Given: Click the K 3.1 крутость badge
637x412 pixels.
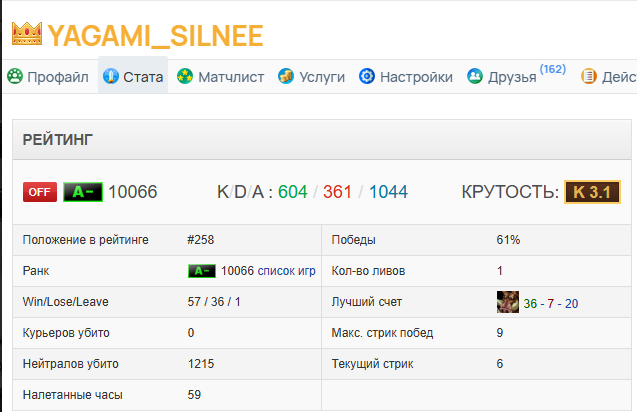Looking at the screenshot, I should [592, 192].
